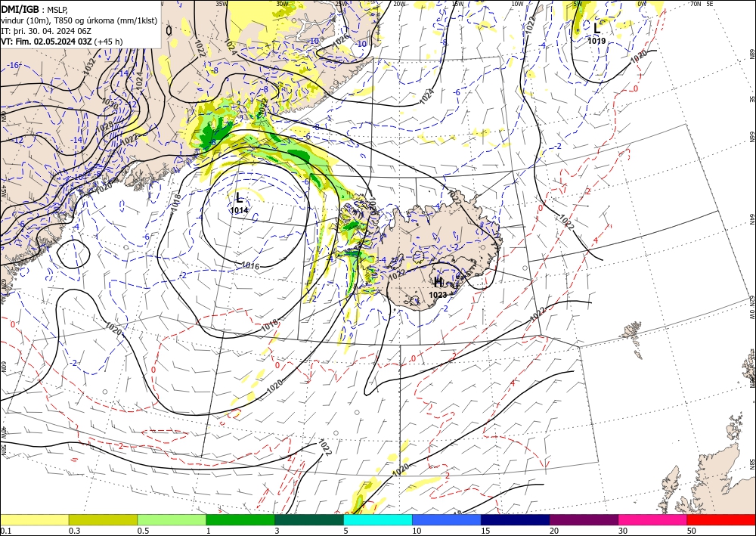Image resolution: width=756 pixels, height=536 pixels.
Task: Click the '20W' longitude label
Action: coord(399,4)
